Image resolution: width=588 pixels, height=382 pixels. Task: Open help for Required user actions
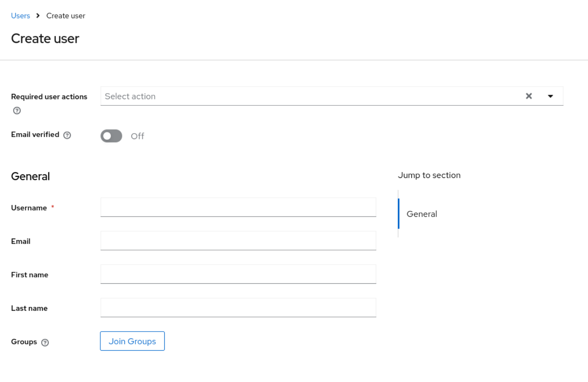pos(17,111)
